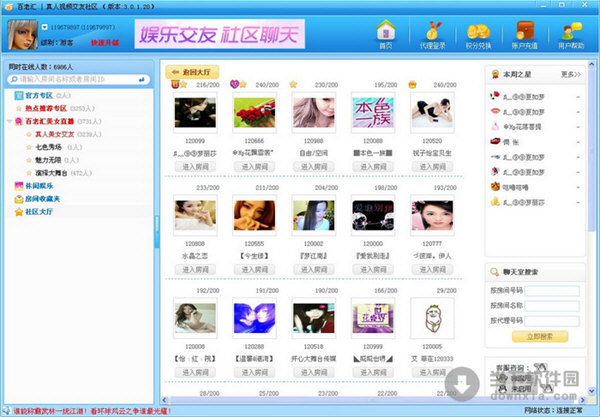Screen dimensions: 600x417
Task: Click the red sports car gift icon
Action: coord(495,141)
